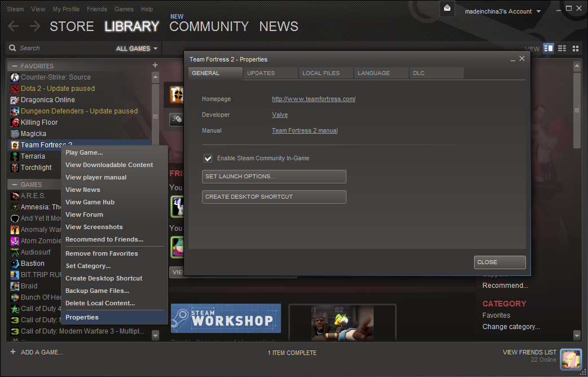
Task: Select Properties in context menu
Action: pos(114,317)
